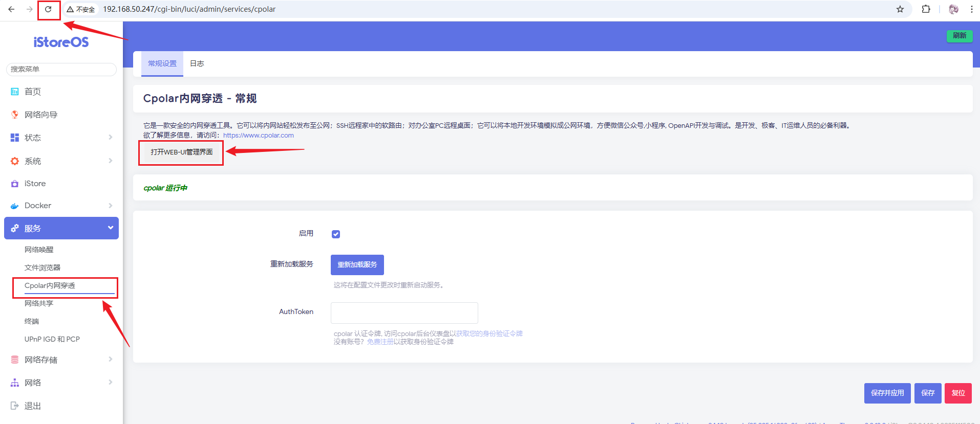
Task: Expand the 状态 menu chevron
Action: (111, 137)
